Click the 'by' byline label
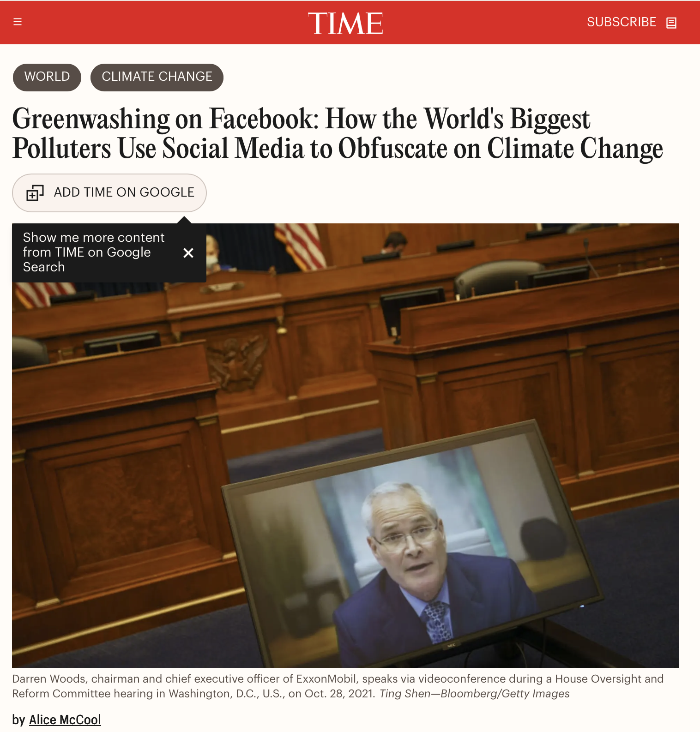This screenshot has height=732, width=700. (x=18, y=720)
